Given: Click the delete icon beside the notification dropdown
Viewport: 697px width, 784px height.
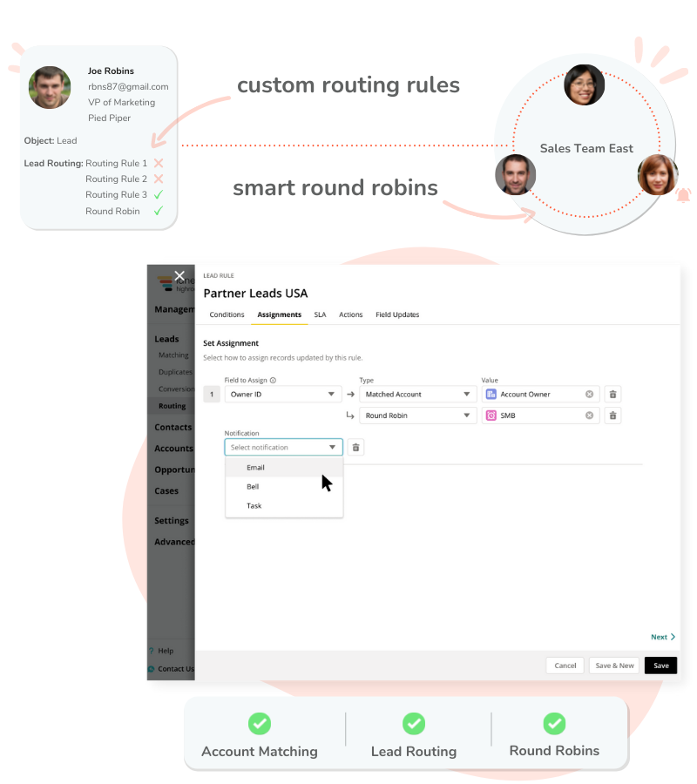Looking at the screenshot, I should click(x=355, y=447).
